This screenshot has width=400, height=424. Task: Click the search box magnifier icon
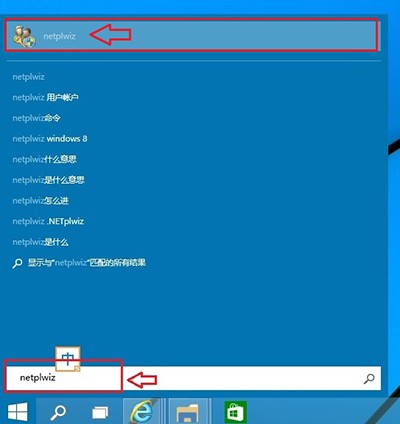click(x=369, y=378)
